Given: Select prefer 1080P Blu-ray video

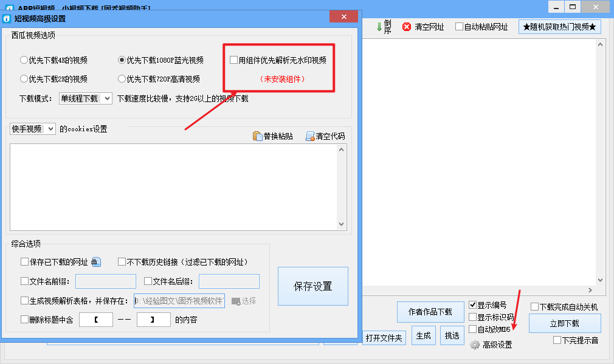Looking at the screenshot, I should [122, 60].
